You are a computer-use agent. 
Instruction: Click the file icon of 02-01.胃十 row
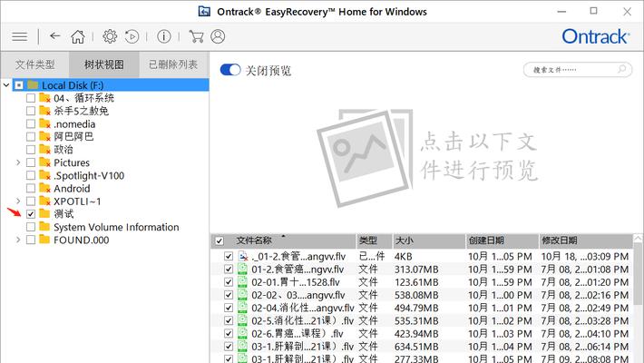tap(243, 282)
